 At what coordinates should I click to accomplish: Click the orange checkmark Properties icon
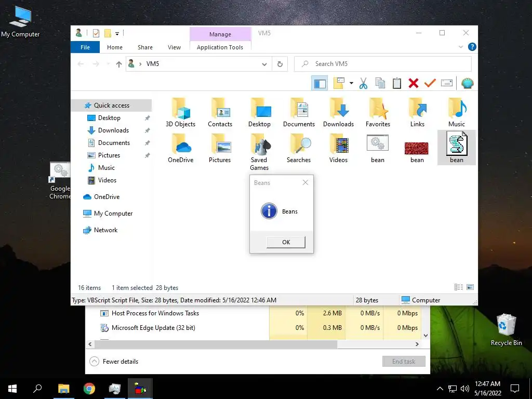click(430, 83)
